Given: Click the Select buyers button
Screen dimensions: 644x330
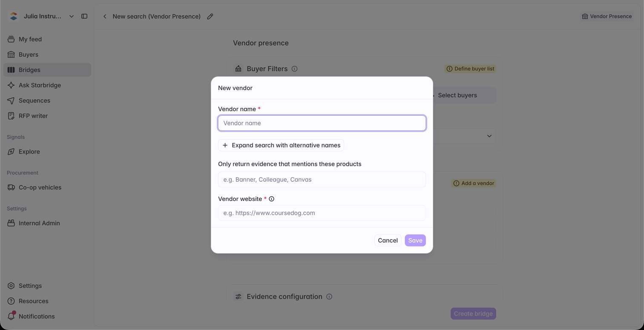Looking at the screenshot, I should click(x=457, y=95).
